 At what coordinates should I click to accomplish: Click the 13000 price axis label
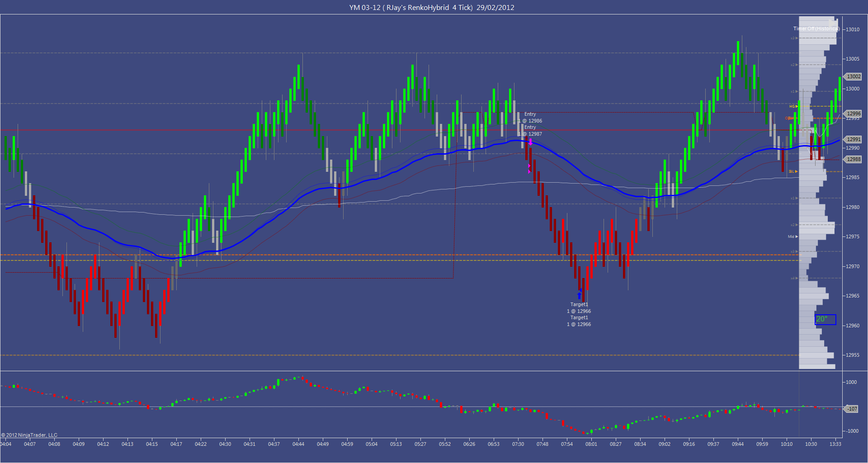(x=853, y=89)
